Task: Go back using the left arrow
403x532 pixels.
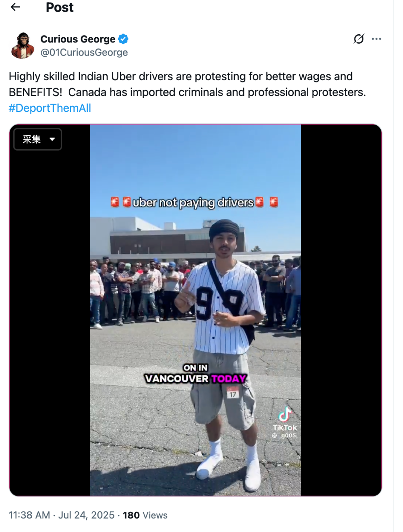Action: (15, 7)
